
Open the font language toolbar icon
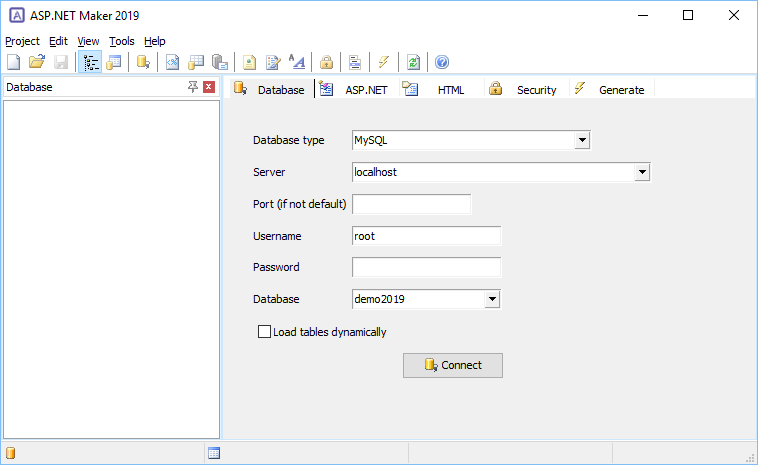click(x=297, y=62)
